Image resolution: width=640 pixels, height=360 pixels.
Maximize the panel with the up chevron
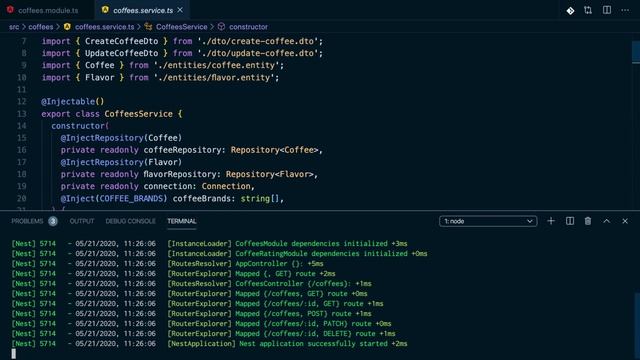click(607, 221)
